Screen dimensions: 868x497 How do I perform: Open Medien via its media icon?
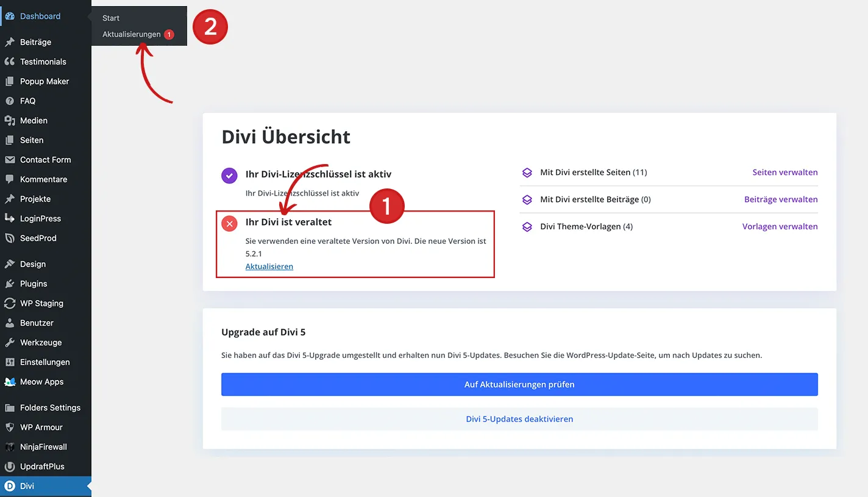click(11, 120)
